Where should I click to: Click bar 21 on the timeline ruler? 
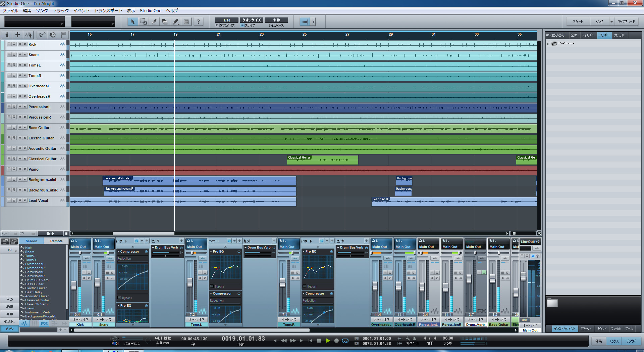[218, 35]
